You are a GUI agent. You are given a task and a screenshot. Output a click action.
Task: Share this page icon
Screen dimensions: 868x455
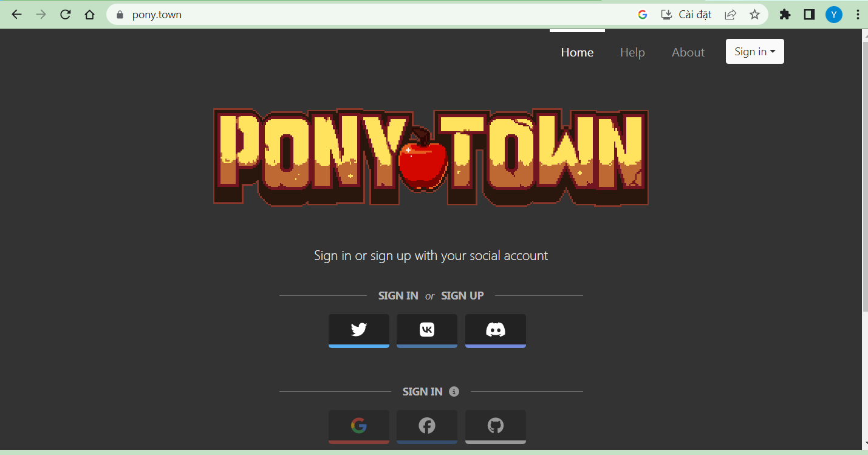point(731,15)
